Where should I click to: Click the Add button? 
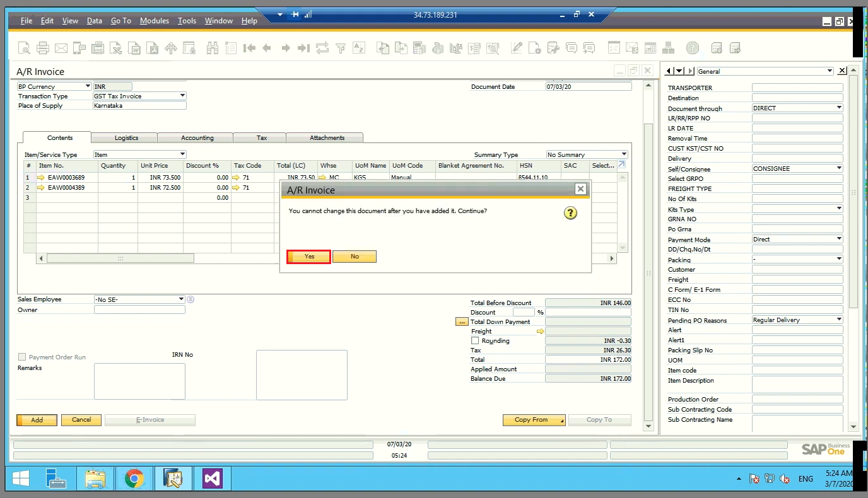37,420
